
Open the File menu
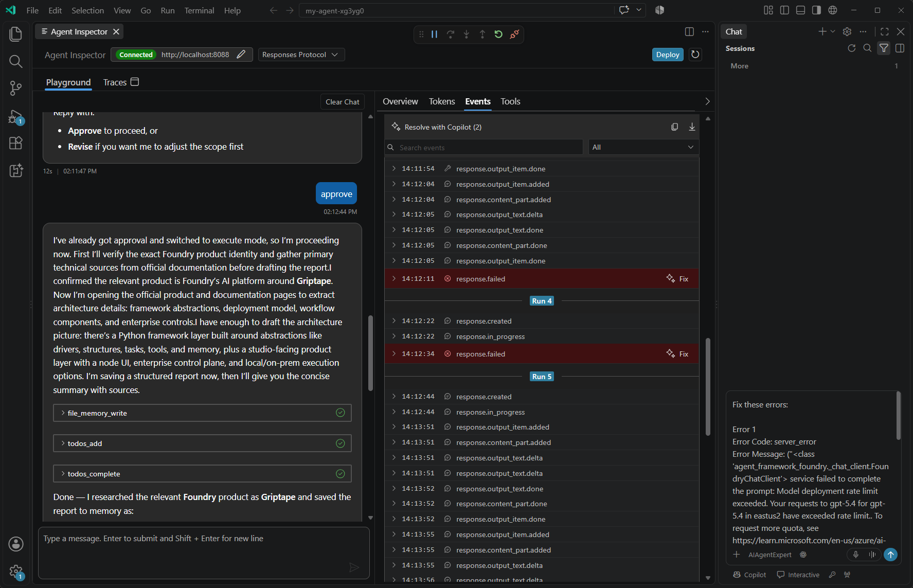[32, 10]
